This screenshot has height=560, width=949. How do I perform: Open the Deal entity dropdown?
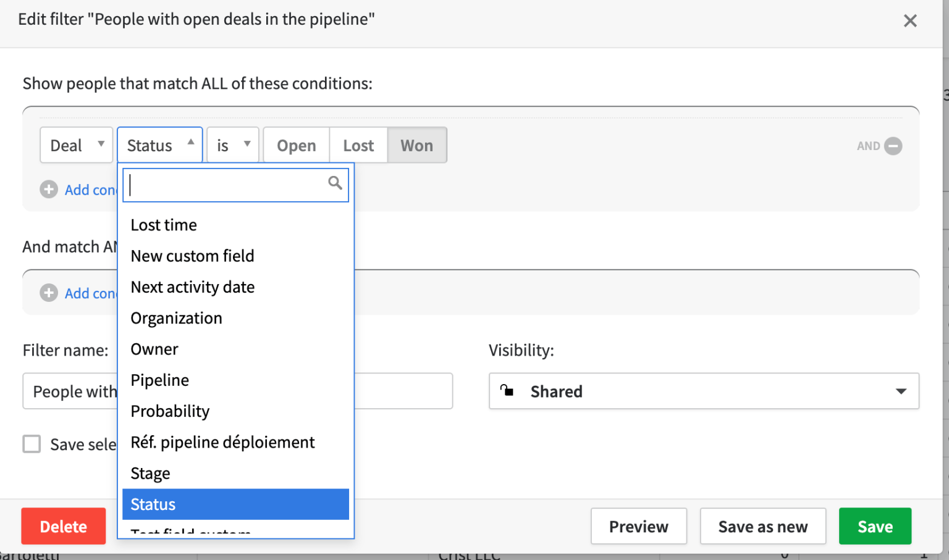point(76,145)
